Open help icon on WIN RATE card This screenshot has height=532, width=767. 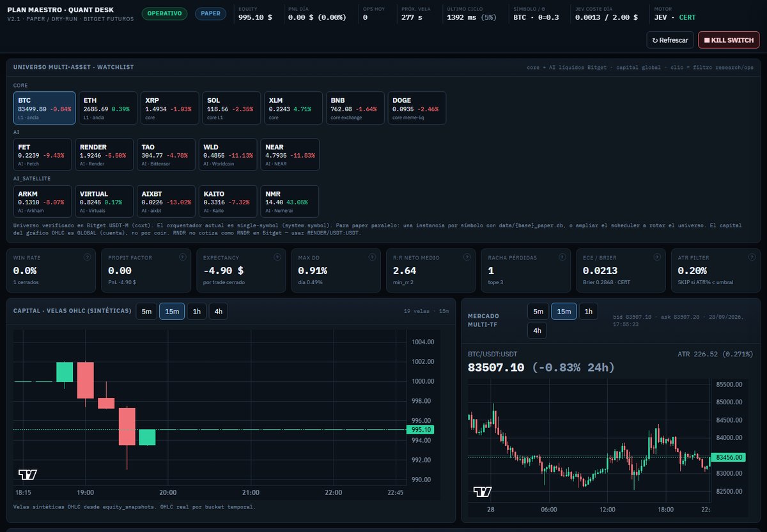point(87,257)
